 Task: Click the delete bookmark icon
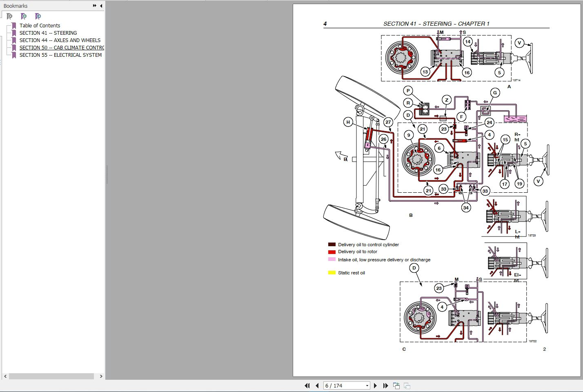[9, 16]
